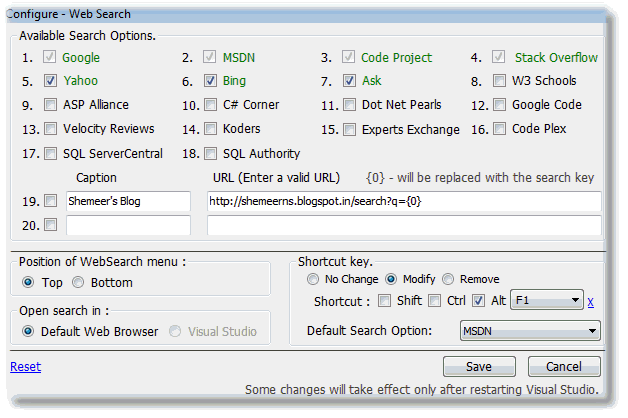
Task: Focus the empty caption field for entry 20
Action: [x=128, y=225]
